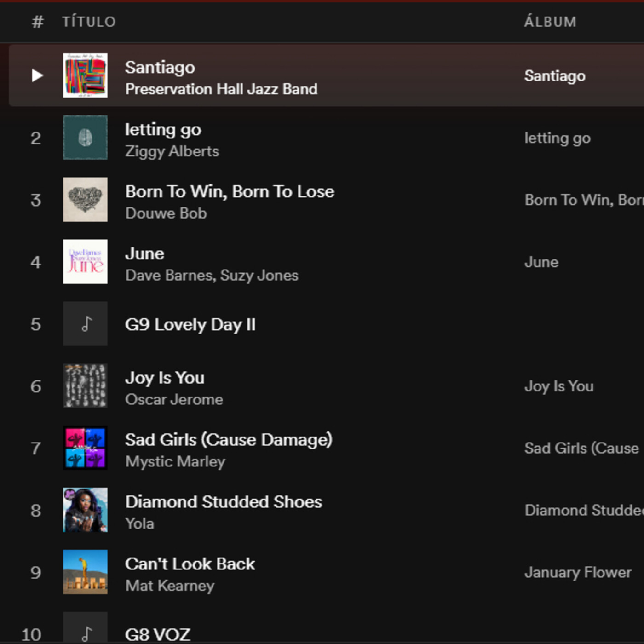644x644 pixels.
Task: Select song title Born To Win, Born To Lose
Action: click(x=230, y=192)
